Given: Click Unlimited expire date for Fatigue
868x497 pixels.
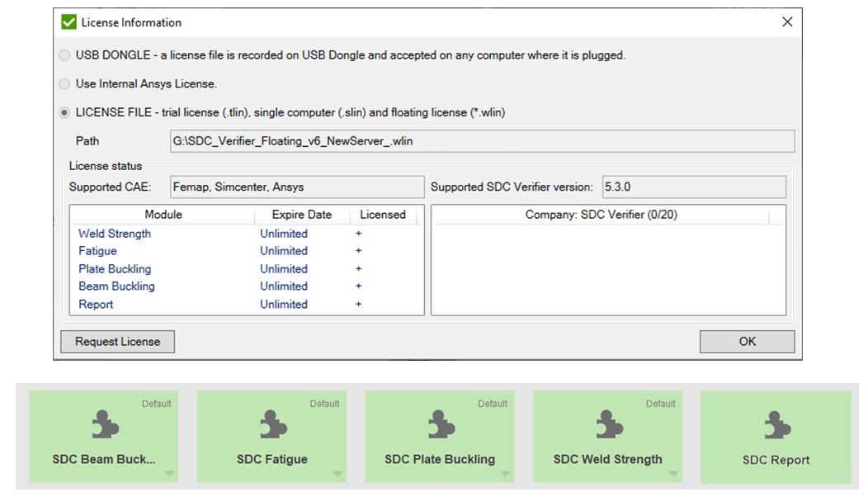Looking at the screenshot, I should point(284,251).
